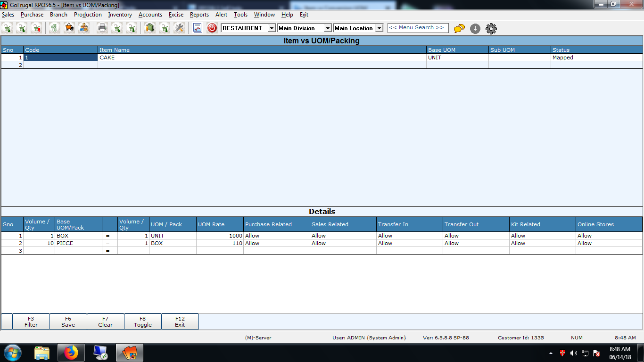Open File Explorer from the taskbar

tap(42, 353)
